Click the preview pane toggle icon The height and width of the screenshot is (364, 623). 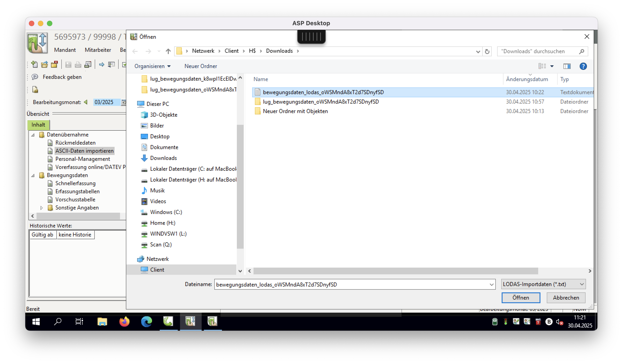click(567, 66)
